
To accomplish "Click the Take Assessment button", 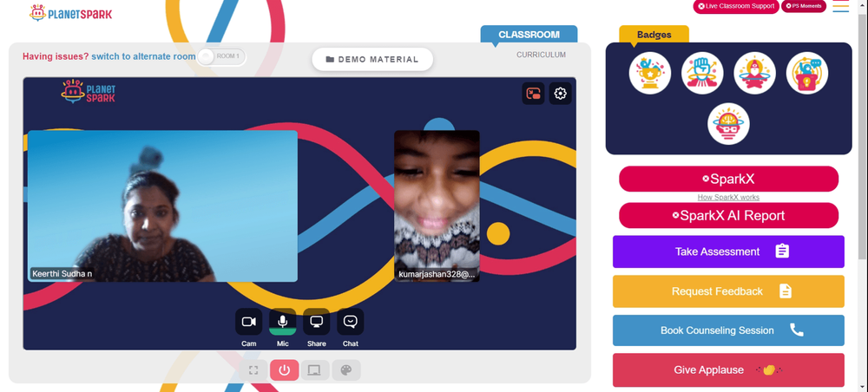I will pyautogui.click(x=728, y=252).
